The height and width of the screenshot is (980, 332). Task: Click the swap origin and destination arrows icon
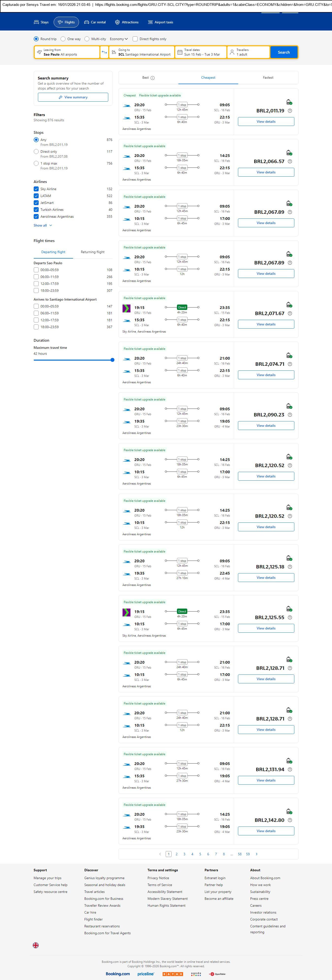click(104, 52)
